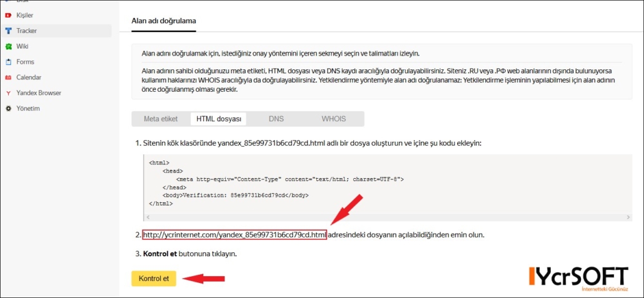Click the meta http-equiv code line

pos(290,179)
